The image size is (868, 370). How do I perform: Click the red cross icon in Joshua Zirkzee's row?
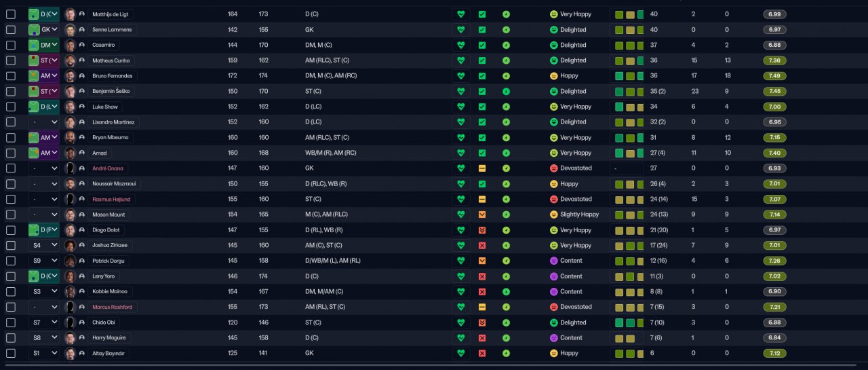[x=482, y=245]
